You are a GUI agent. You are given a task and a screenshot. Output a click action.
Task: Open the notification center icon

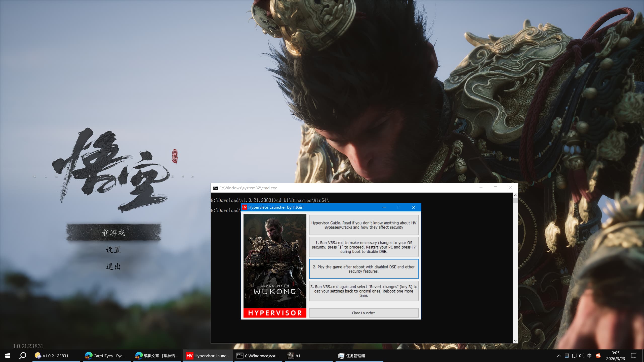click(634, 356)
